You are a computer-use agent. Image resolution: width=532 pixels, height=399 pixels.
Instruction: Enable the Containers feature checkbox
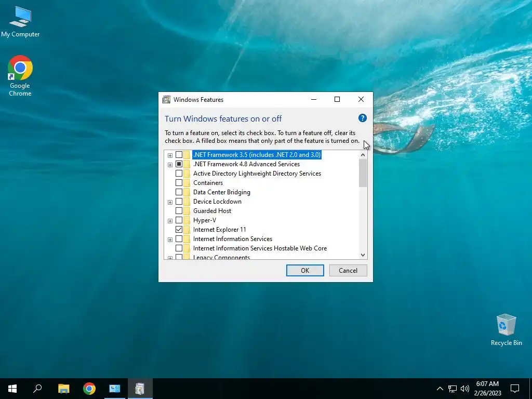179,183
